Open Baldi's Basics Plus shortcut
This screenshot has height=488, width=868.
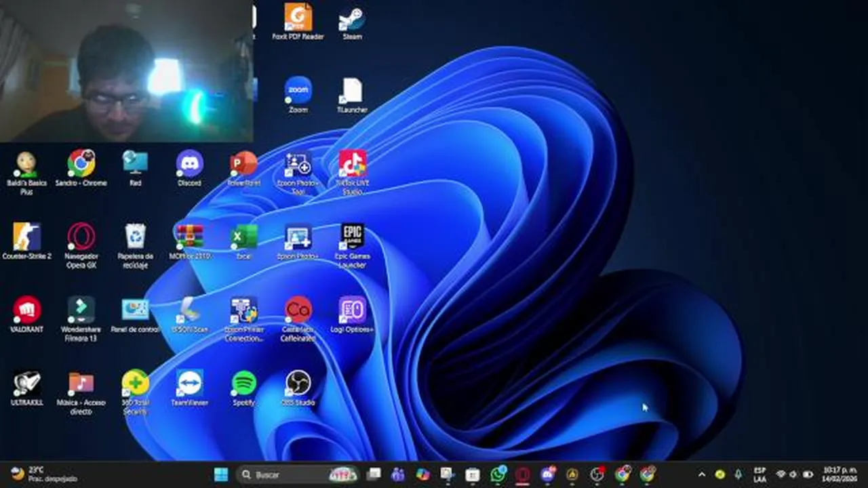[26, 172]
